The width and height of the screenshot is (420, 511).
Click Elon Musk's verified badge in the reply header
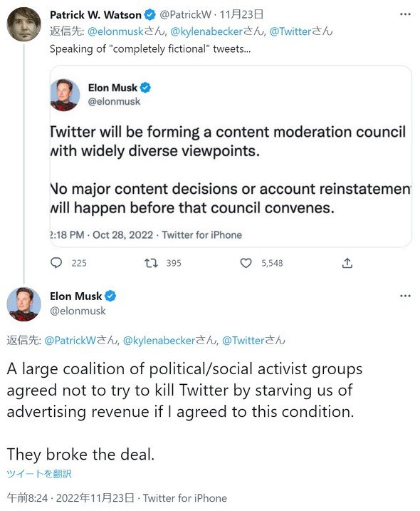click(x=110, y=296)
